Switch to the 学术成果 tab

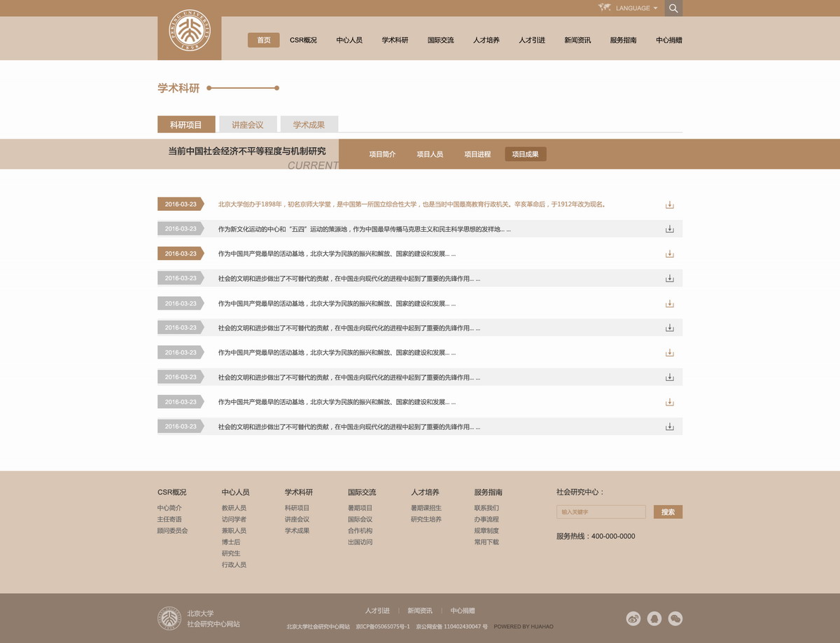[309, 125]
